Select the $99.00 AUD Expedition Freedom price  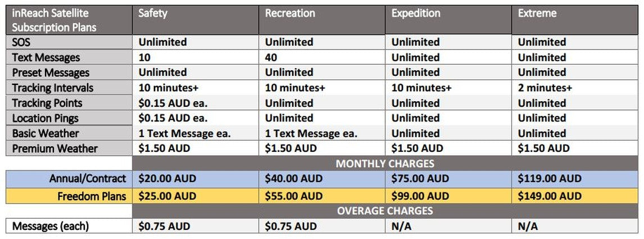click(x=420, y=196)
